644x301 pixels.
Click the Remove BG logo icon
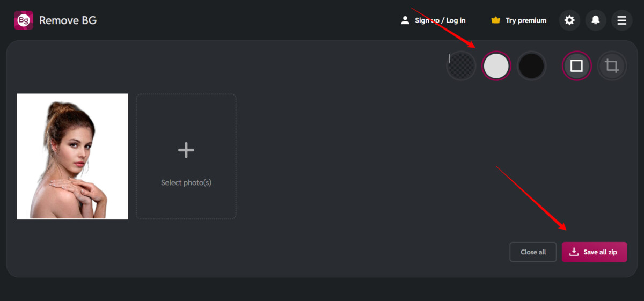tap(23, 20)
